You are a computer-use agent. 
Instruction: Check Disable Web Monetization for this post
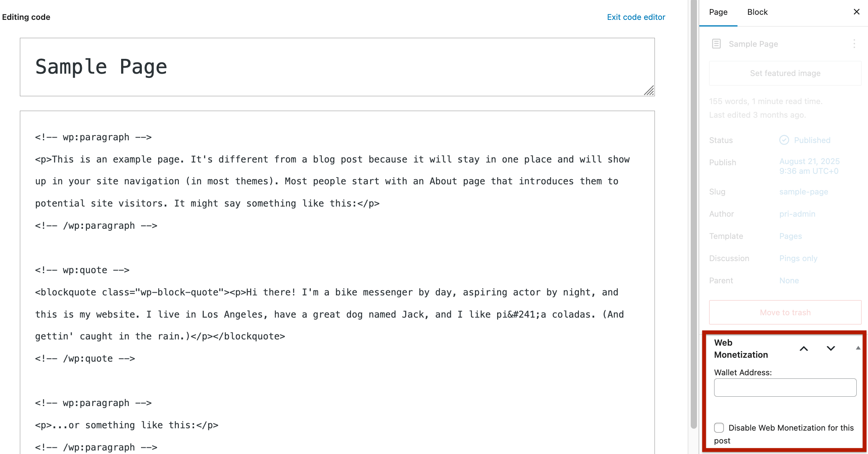[719, 428]
